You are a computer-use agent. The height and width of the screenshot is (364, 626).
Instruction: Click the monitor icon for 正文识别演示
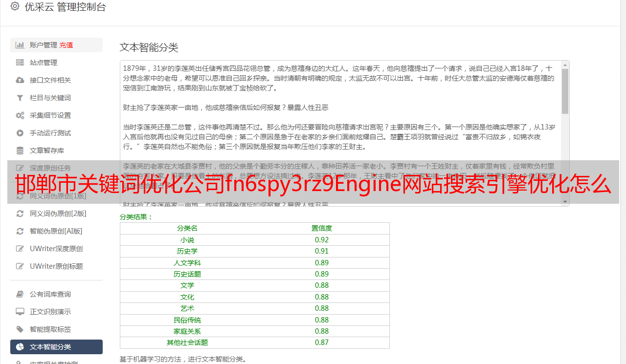point(20,312)
